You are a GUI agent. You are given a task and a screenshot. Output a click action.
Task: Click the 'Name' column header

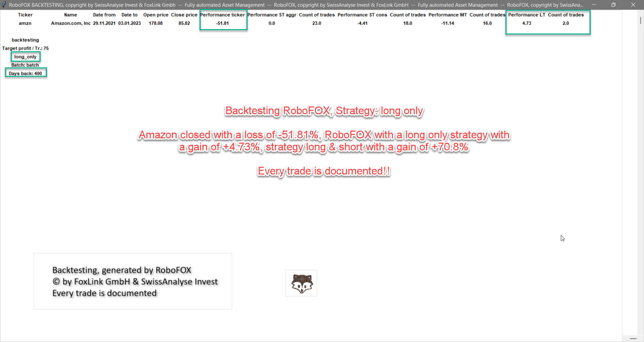tap(70, 15)
